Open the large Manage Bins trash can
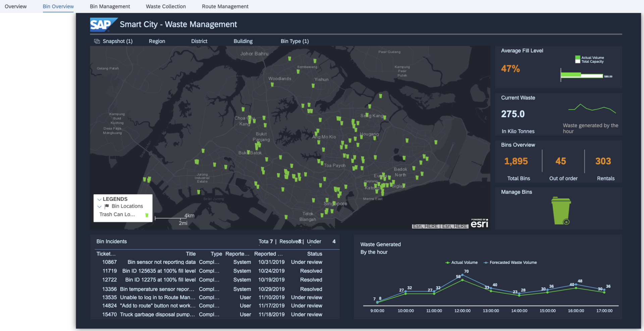This screenshot has height=331, width=644. coord(561,211)
